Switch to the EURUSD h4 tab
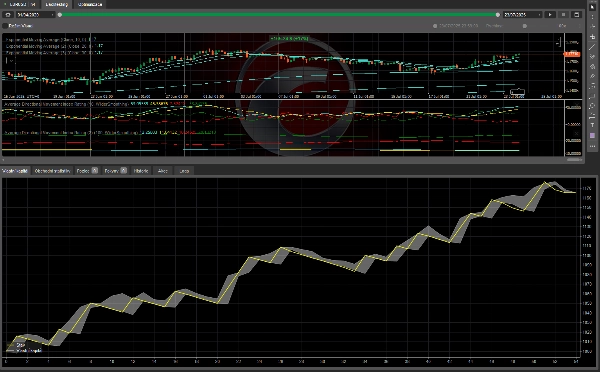The width and height of the screenshot is (600, 372). click(x=21, y=4)
